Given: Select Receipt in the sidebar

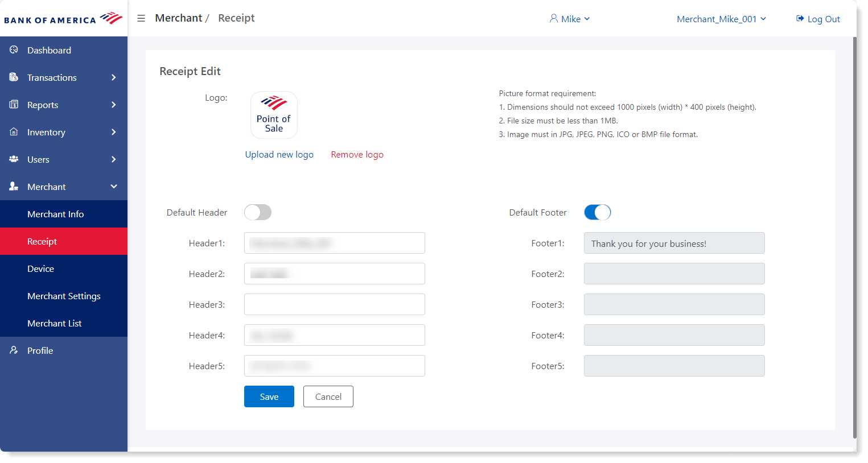Looking at the screenshot, I should click(x=64, y=241).
